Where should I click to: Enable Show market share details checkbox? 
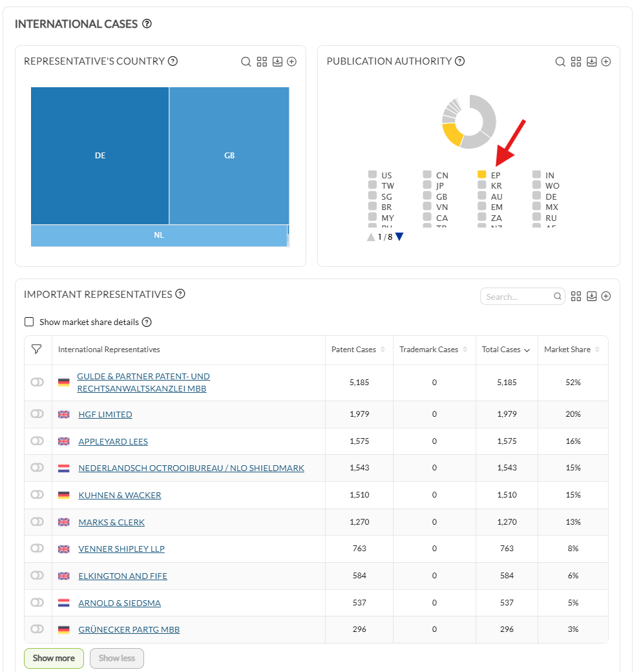[x=29, y=322]
